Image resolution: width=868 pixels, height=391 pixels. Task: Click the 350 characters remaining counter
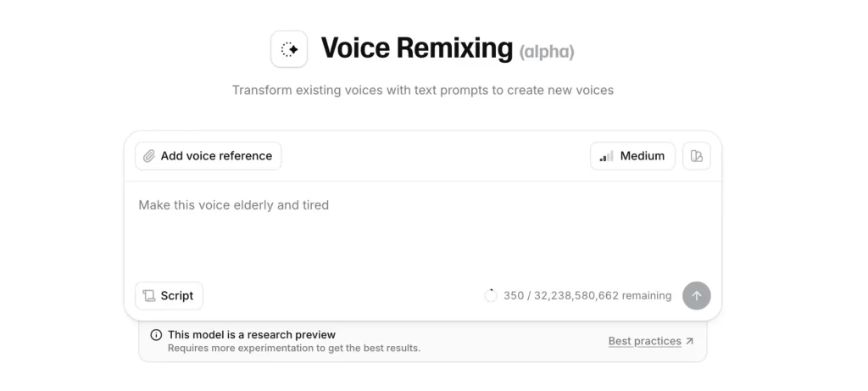[587, 296]
